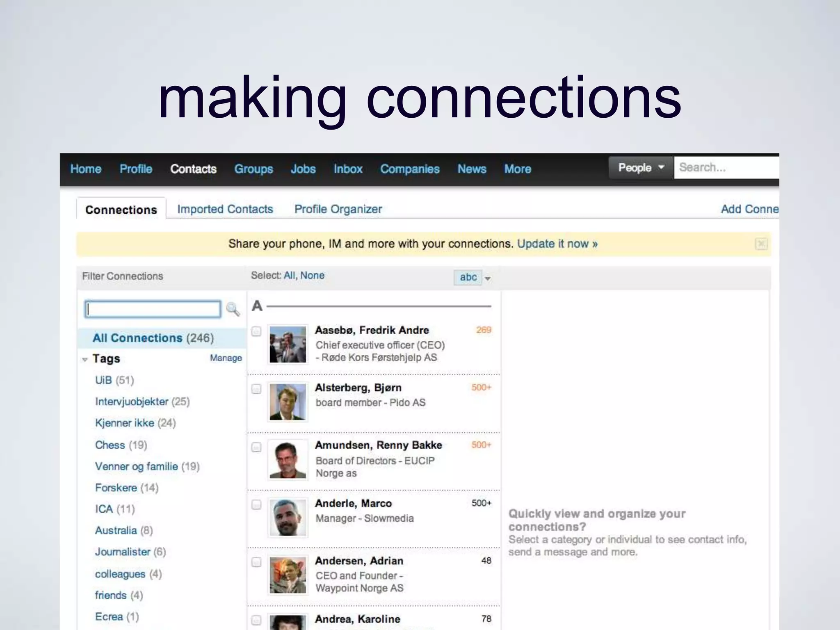Switch to the Profile Organizer tab

pyautogui.click(x=338, y=209)
